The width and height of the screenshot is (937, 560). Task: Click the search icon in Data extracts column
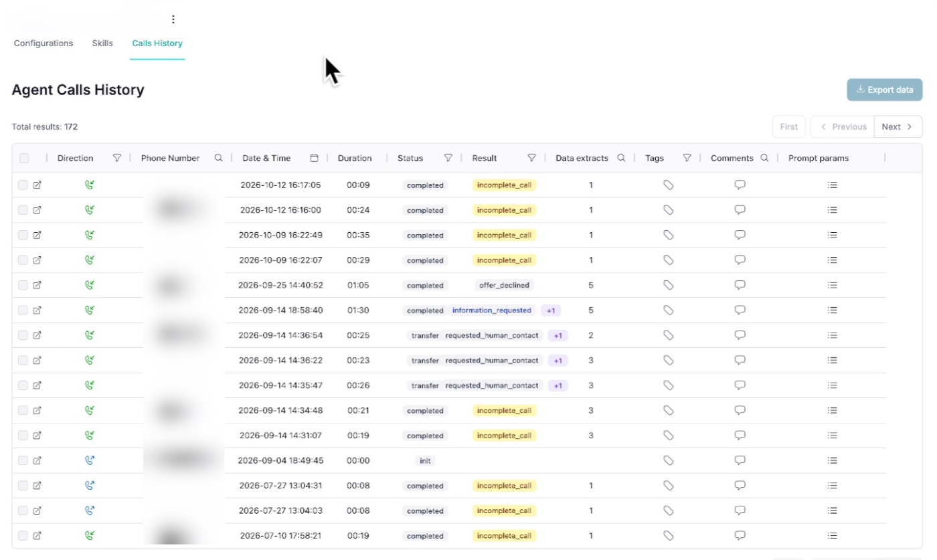(621, 159)
